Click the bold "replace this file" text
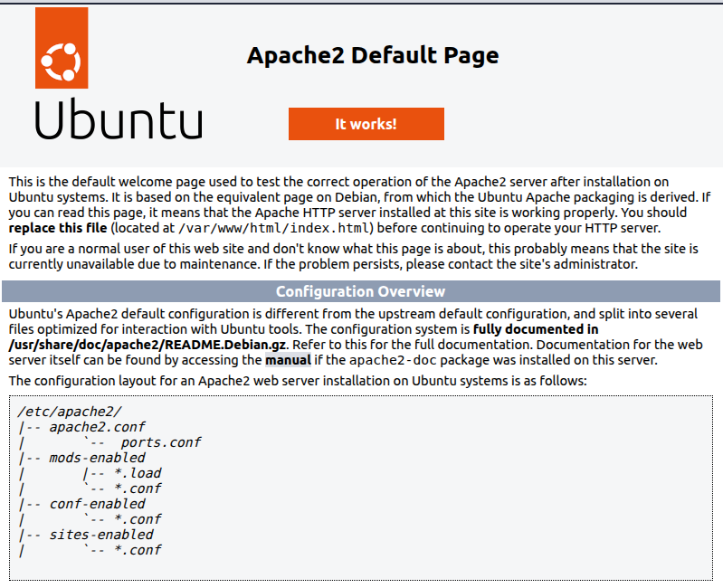723x588 pixels. tap(58, 227)
